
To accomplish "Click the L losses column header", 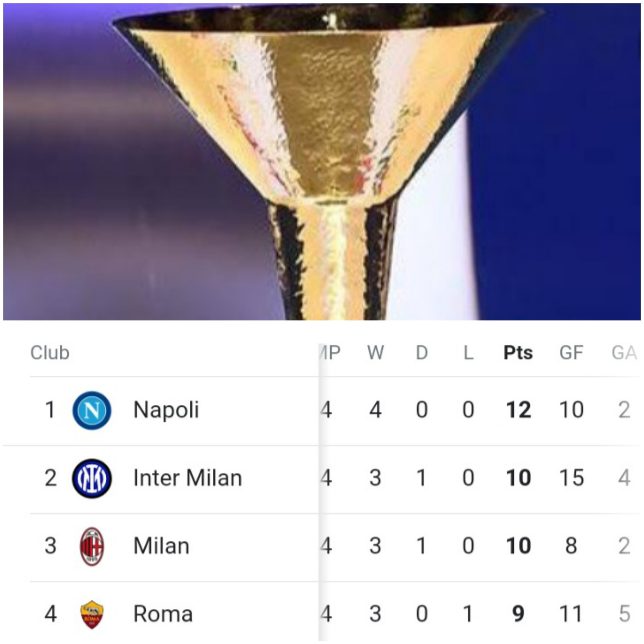I will 469,352.
